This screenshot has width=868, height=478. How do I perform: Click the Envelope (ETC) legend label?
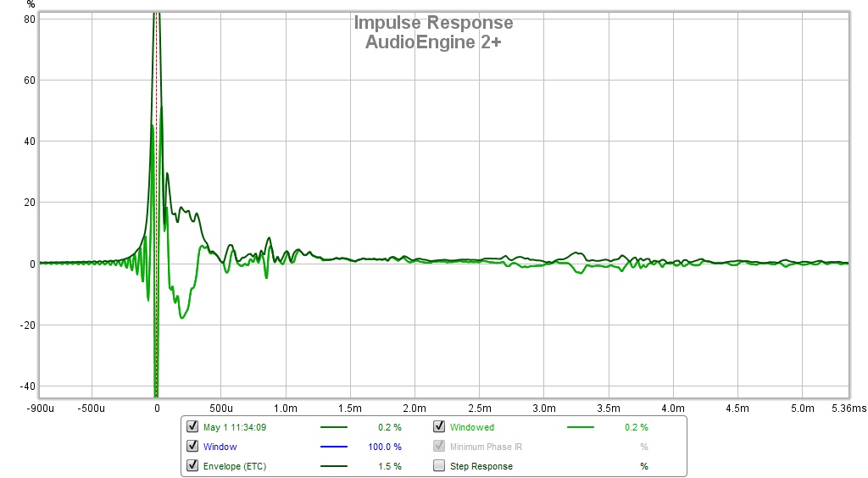pos(235,466)
